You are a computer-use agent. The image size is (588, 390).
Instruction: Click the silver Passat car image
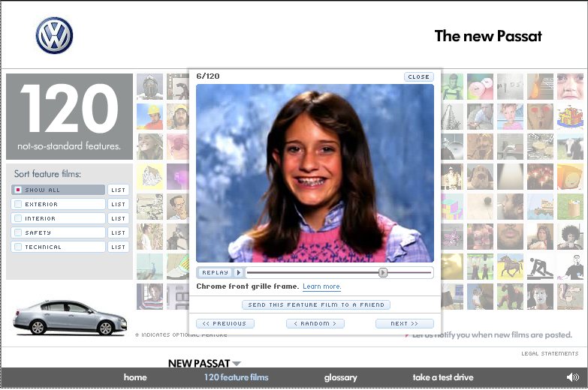click(70, 318)
